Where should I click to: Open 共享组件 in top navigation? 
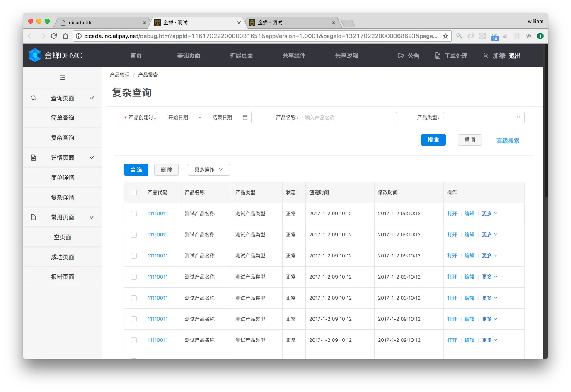click(294, 55)
